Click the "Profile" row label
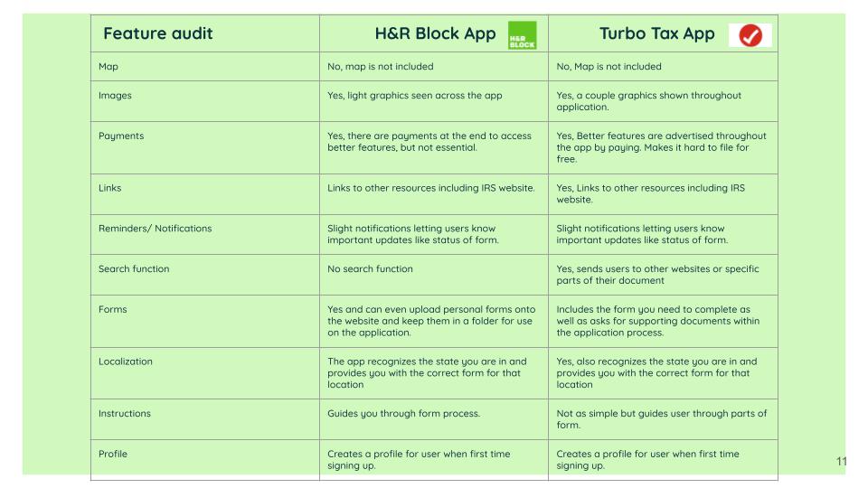 click(x=113, y=455)
